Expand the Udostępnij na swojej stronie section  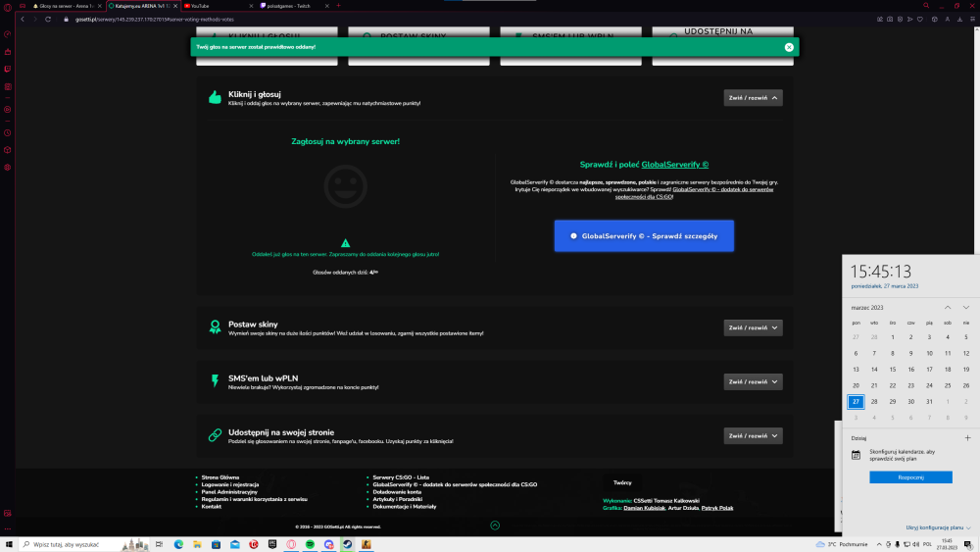[753, 435]
